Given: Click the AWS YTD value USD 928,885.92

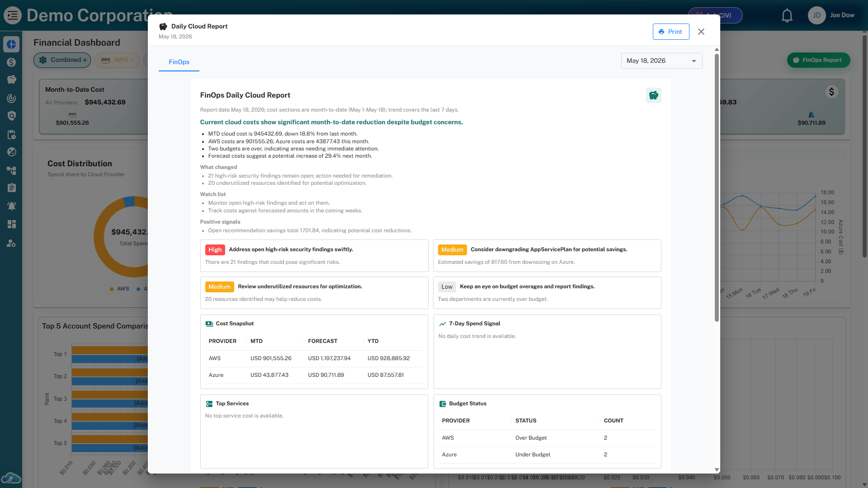Looking at the screenshot, I should [x=388, y=358].
